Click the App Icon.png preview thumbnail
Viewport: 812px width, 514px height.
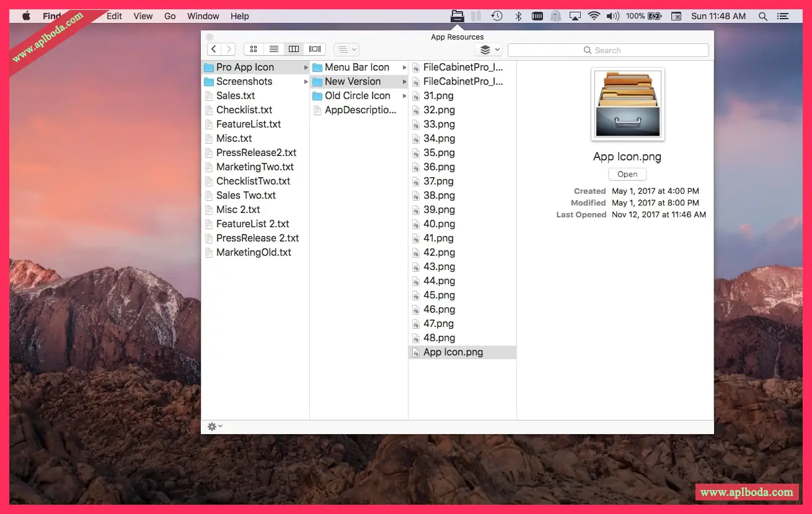(627, 104)
